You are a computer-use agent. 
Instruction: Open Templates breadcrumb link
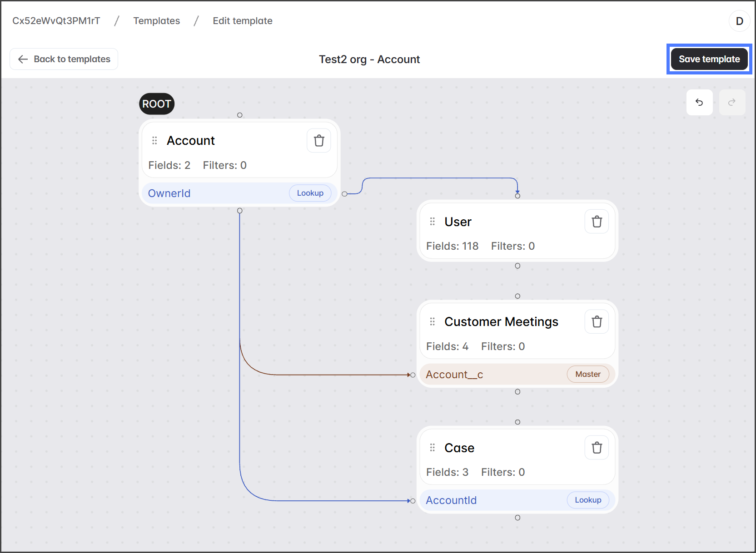pos(156,21)
